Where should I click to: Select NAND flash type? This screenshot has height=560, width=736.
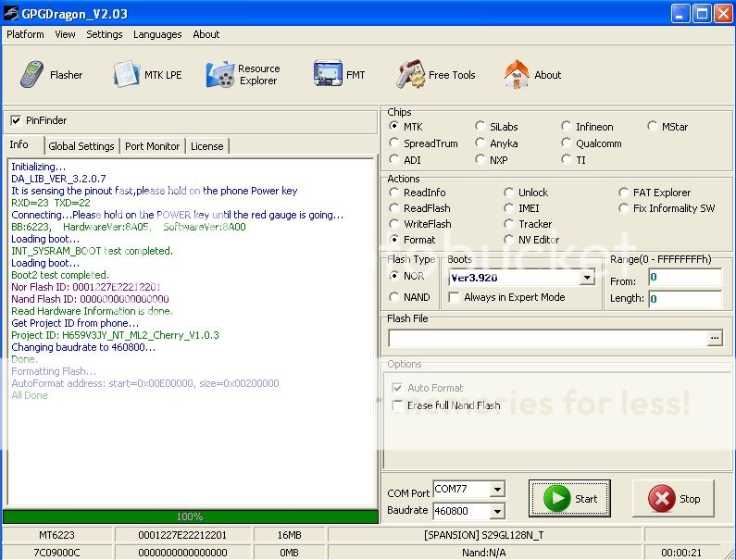(394, 297)
